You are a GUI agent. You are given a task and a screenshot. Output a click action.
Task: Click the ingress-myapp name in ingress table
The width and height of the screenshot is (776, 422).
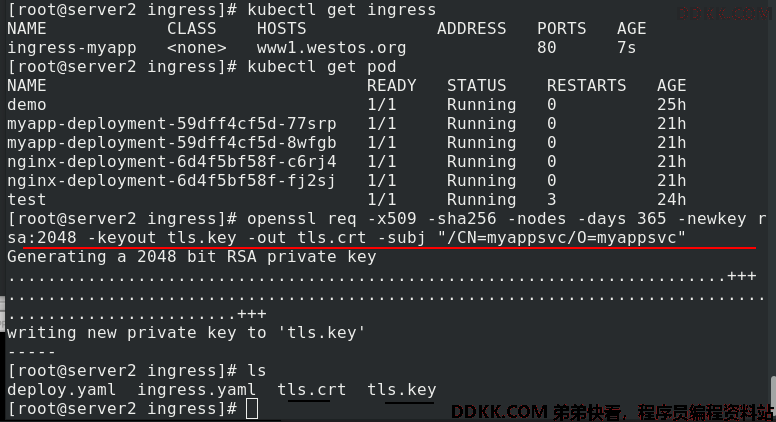[x=72, y=48]
